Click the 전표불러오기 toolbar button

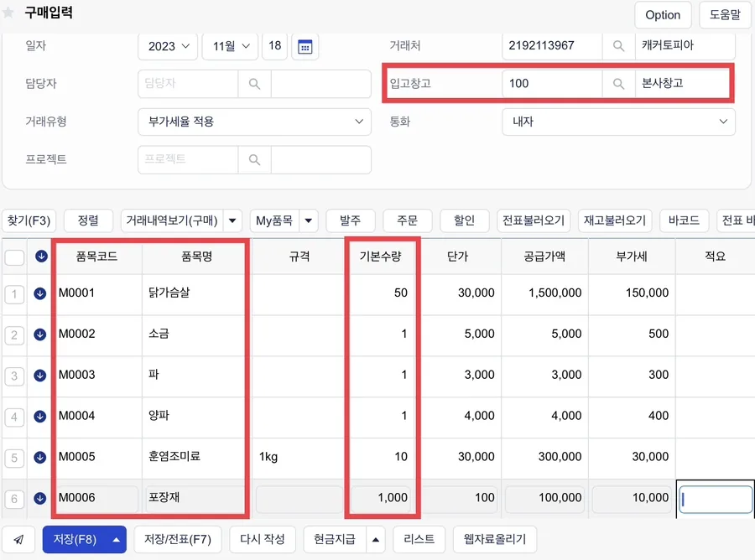click(534, 220)
